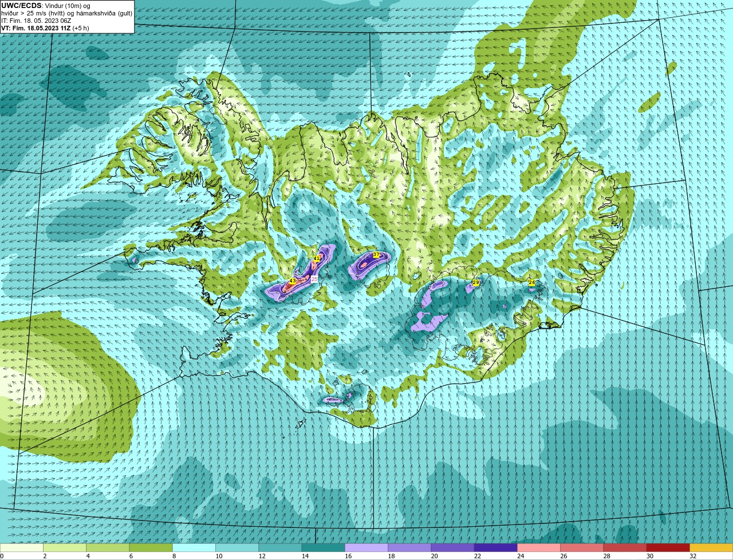This screenshot has height=560, width=733.
Task: Click the 24–26 m/s light pink legend swatch
Action: click(x=539, y=547)
